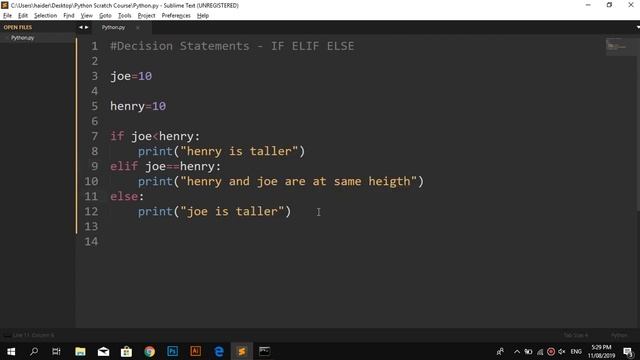Viewport: 640px width, 360px height.
Task: Click line number 7 in gutter
Action: click(x=94, y=136)
